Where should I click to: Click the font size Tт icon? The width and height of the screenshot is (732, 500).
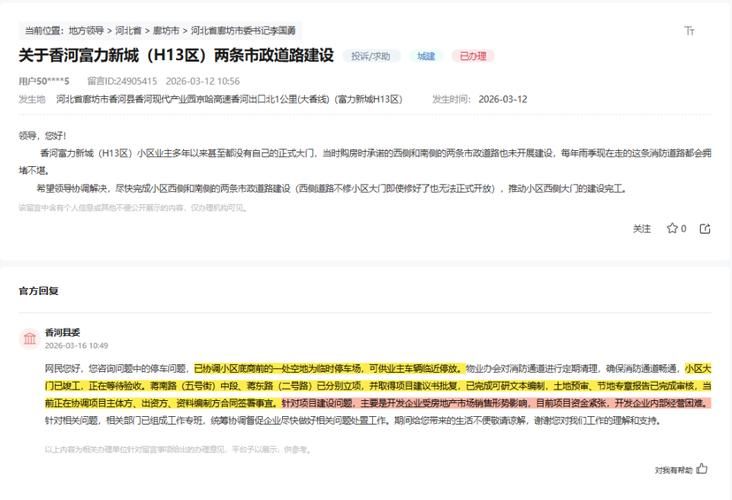pos(689,31)
